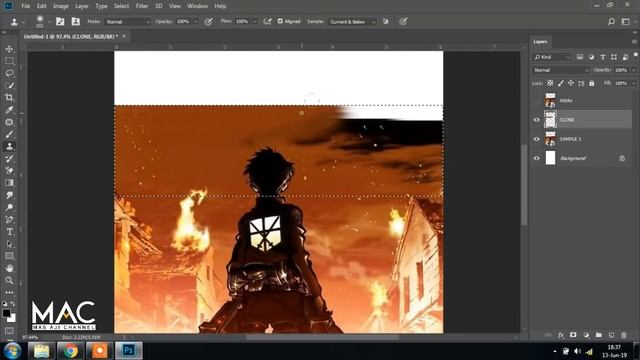The height and width of the screenshot is (360, 640).
Task: Click the CLONE layer thumbnail
Action: click(550, 120)
